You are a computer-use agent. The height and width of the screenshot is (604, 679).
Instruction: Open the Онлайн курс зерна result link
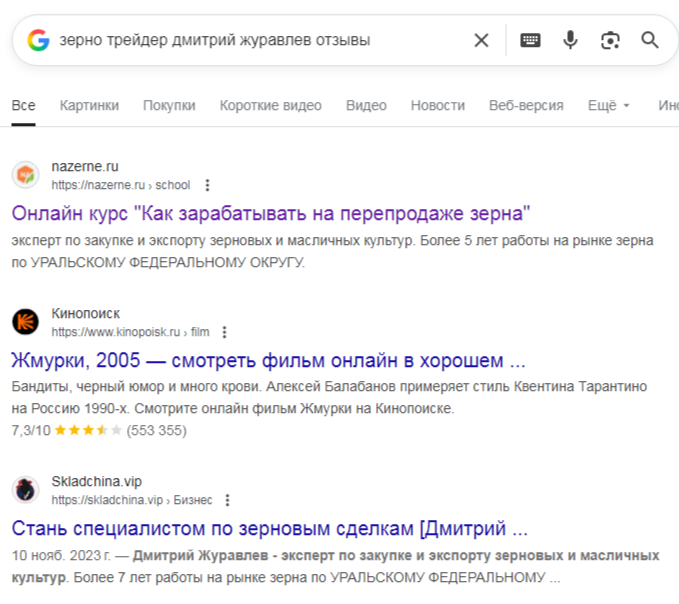click(270, 213)
